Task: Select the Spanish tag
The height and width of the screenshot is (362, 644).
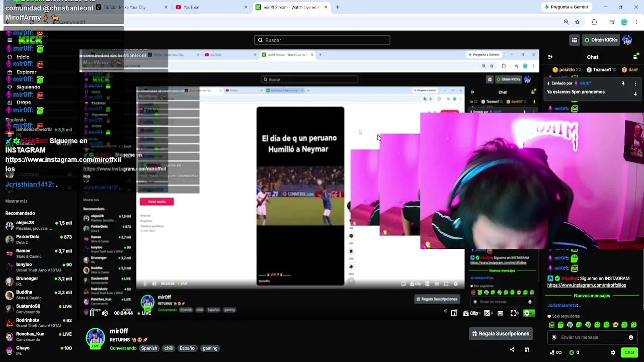Action: click(149, 348)
